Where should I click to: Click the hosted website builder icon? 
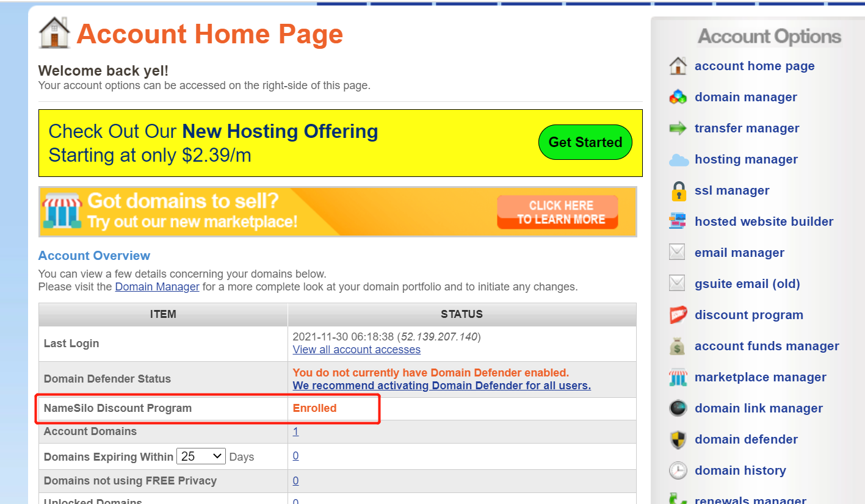[678, 221]
